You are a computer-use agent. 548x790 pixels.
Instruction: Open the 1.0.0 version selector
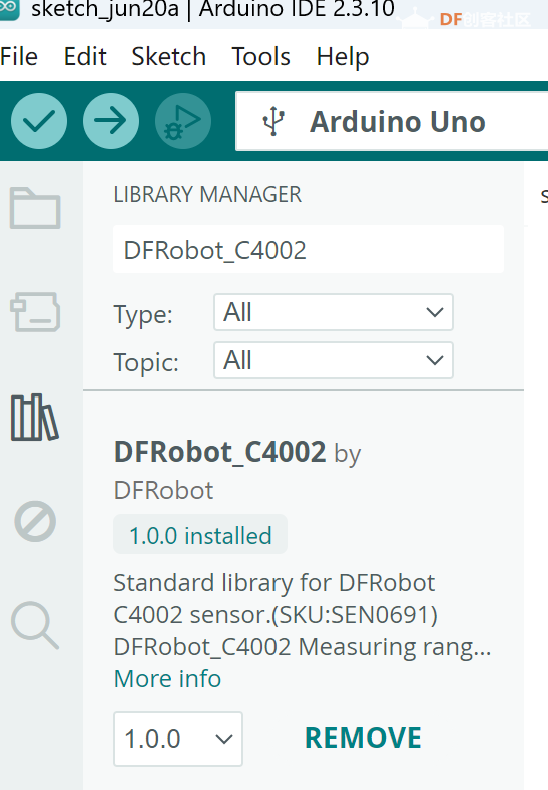click(178, 739)
